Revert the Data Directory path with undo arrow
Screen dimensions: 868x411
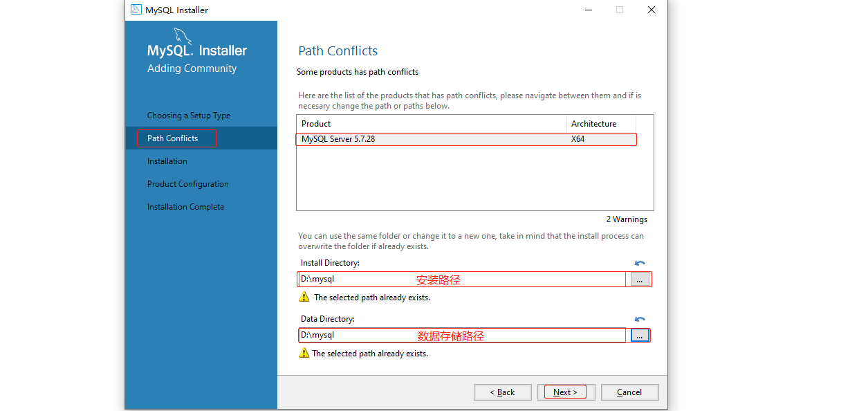click(x=640, y=320)
